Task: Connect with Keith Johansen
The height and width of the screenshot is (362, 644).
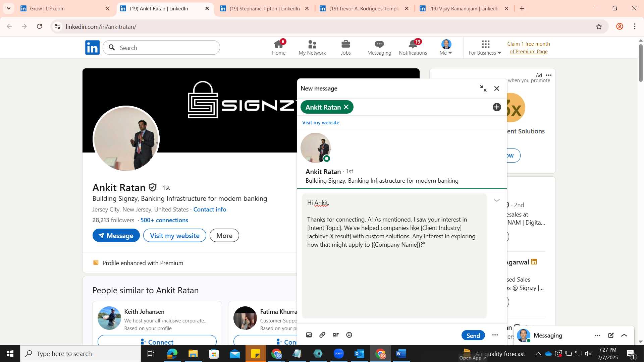Action: click(x=157, y=341)
